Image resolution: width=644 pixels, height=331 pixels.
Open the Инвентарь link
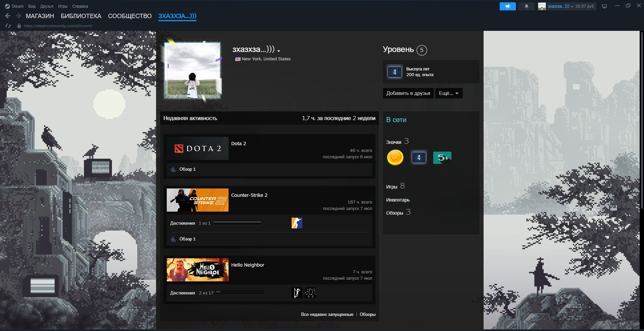[398, 200]
